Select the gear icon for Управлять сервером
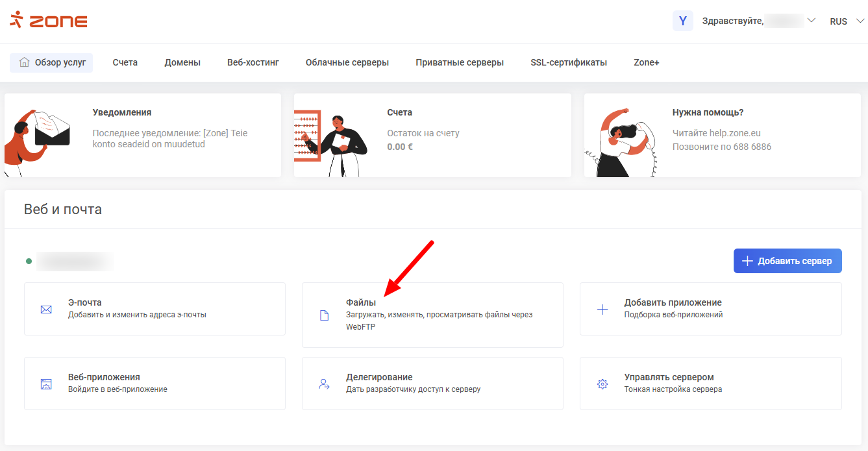 (601, 384)
